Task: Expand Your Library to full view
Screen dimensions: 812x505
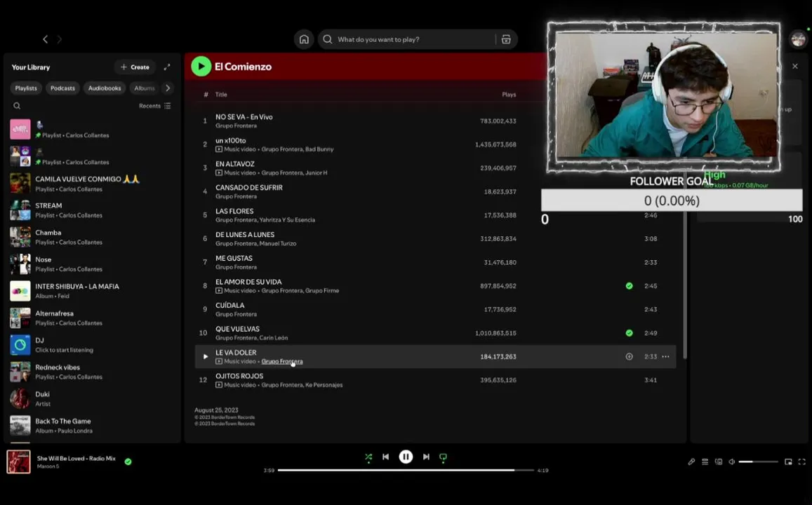Action: point(167,67)
